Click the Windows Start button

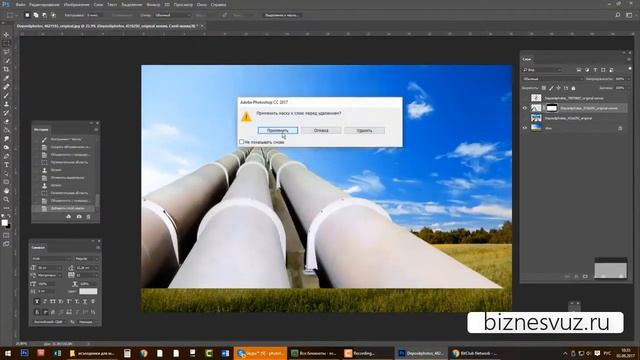8,353
